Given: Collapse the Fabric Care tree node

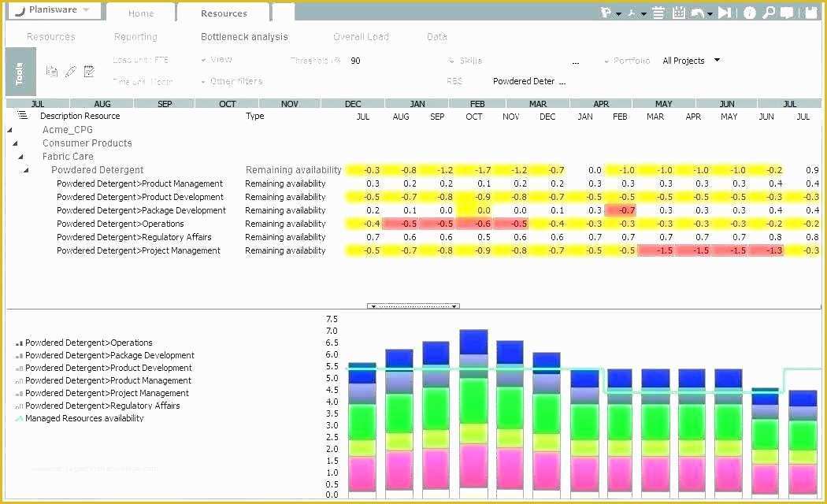Looking at the screenshot, I should [20, 157].
